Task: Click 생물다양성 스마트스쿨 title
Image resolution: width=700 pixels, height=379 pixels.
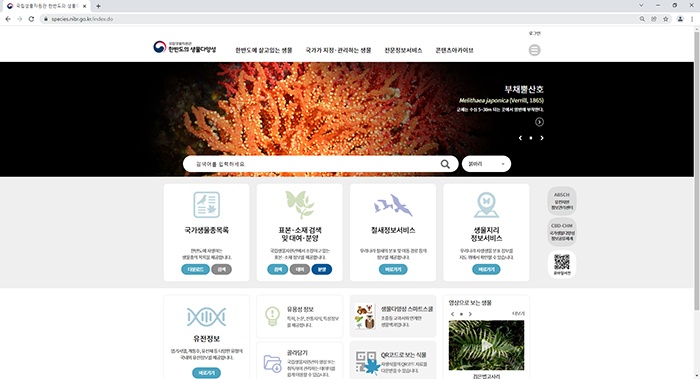Action: click(407, 309)
